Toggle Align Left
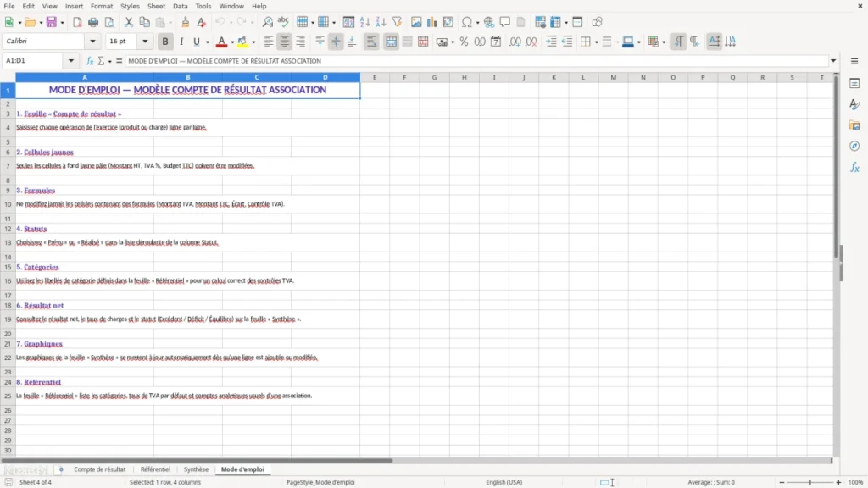 [x=269, y=42]
